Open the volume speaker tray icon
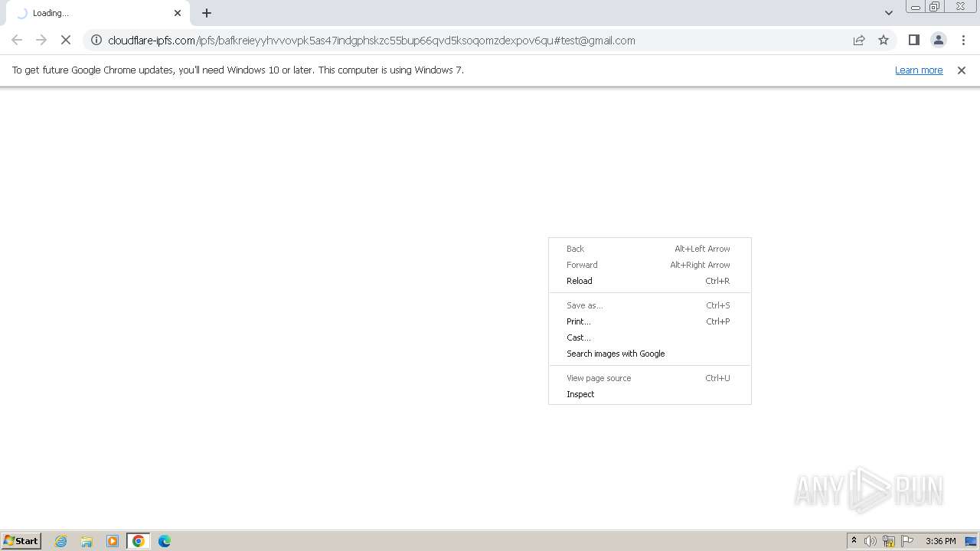Viewport: 980px width, 551px height. click(x=871, y=541)
